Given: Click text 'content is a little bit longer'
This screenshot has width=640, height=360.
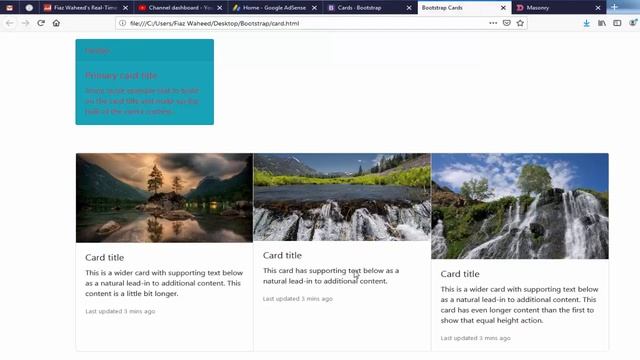Looking at the screenshot, I should (x=132, y=293).
